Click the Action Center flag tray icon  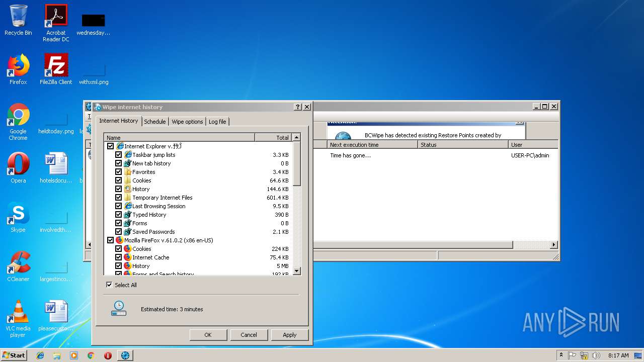coord(572,355)
